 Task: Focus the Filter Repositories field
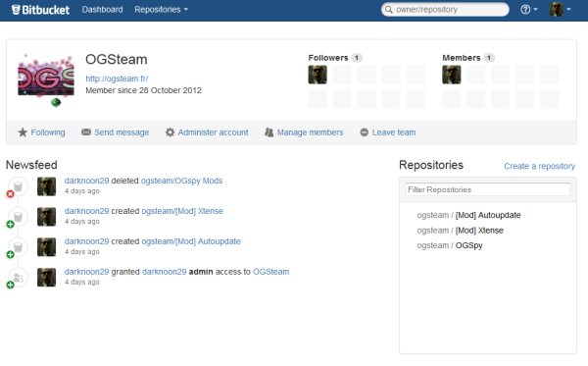pos(487,189)
